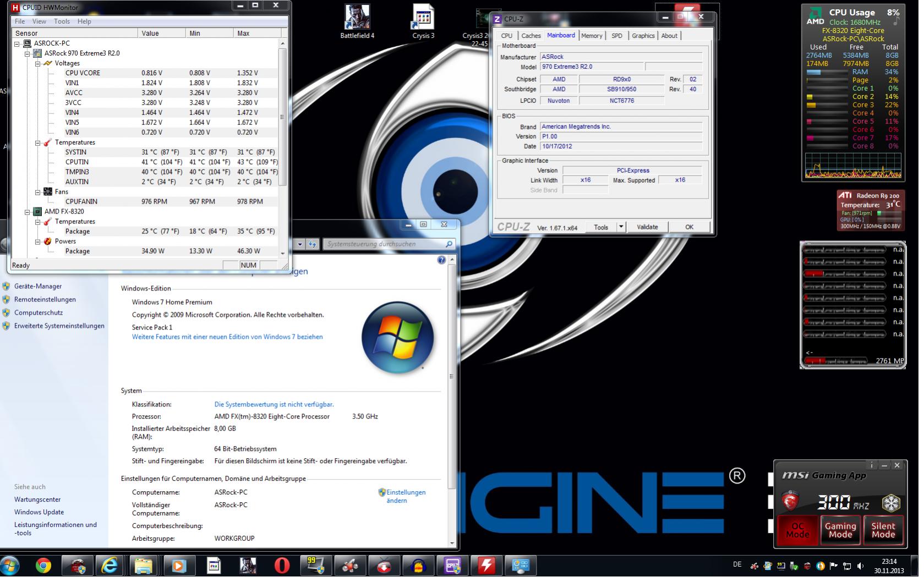Click the Tools button in CPU-Z
The image size is (924, 577).
click(x=601, y=227)
